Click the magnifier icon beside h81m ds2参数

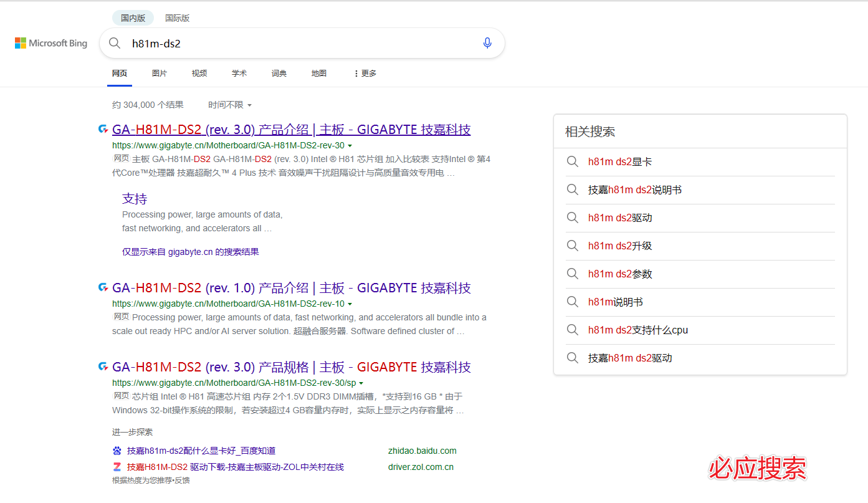click(573, 274)
